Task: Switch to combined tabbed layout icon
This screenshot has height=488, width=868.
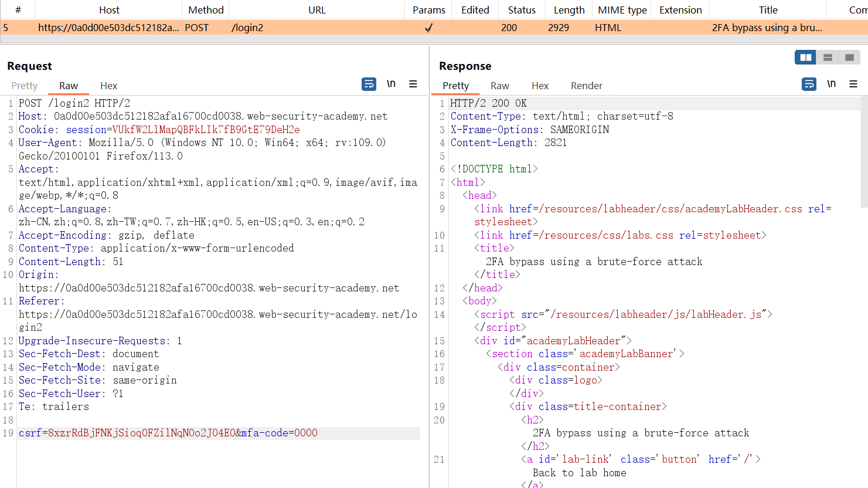Action: pyautogui.click(x=849, y=57)
